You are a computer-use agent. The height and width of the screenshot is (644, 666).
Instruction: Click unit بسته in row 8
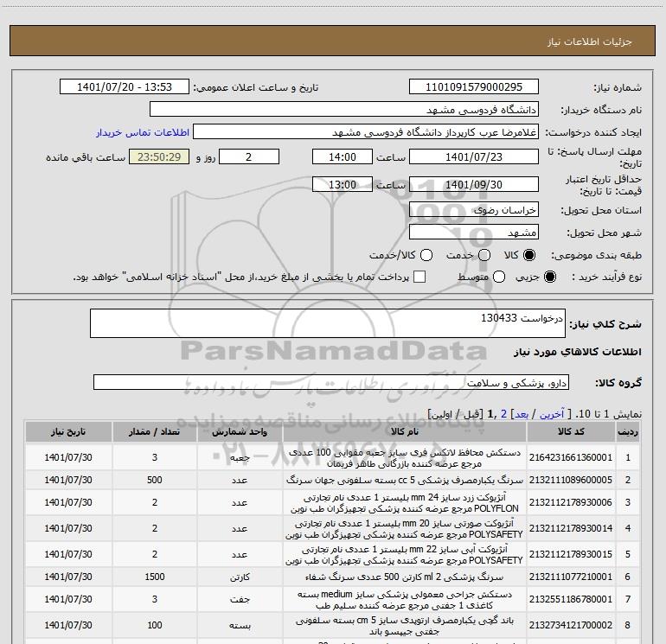click(240, 625)
